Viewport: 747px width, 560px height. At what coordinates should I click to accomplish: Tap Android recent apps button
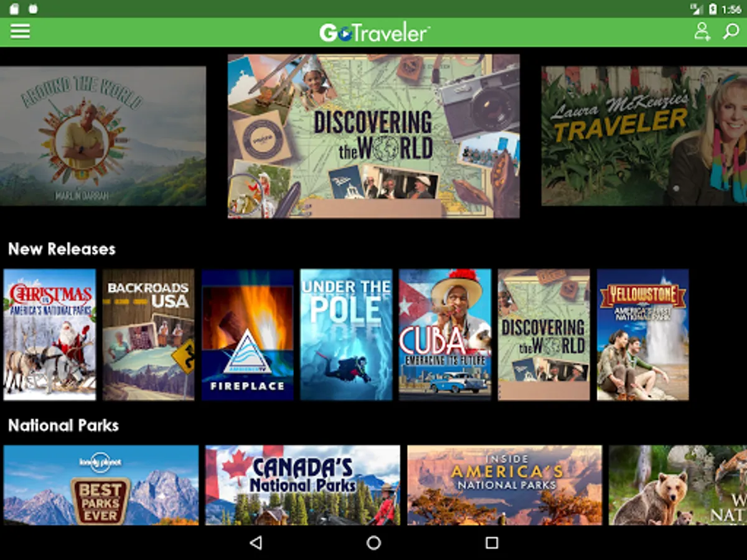(x=492, y=543)
